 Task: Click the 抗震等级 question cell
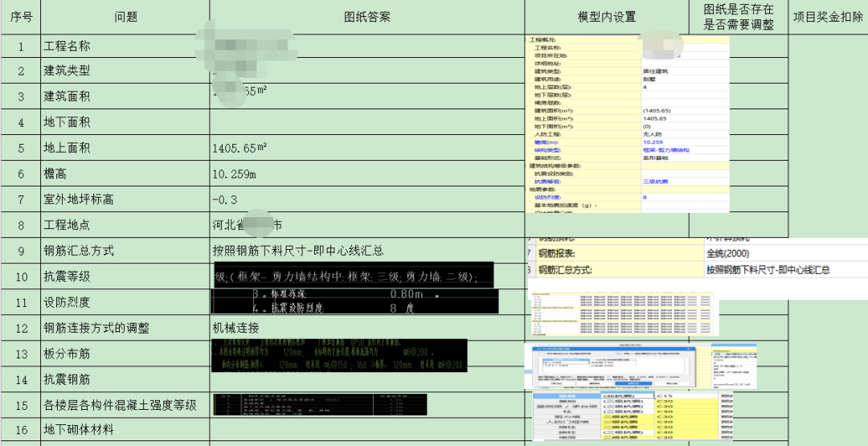point(125,276)
